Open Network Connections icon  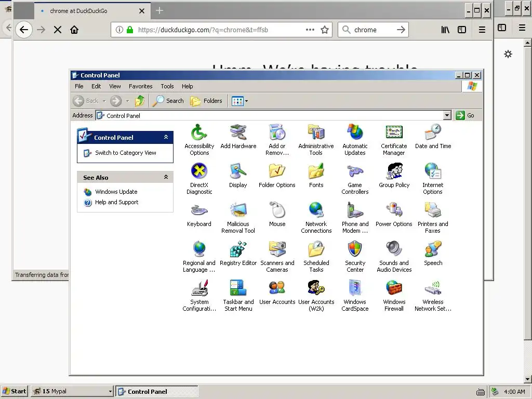point(316,218)
